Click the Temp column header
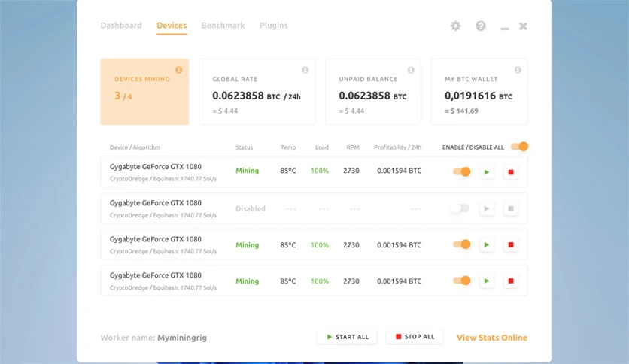 click(x=288, y=147)
